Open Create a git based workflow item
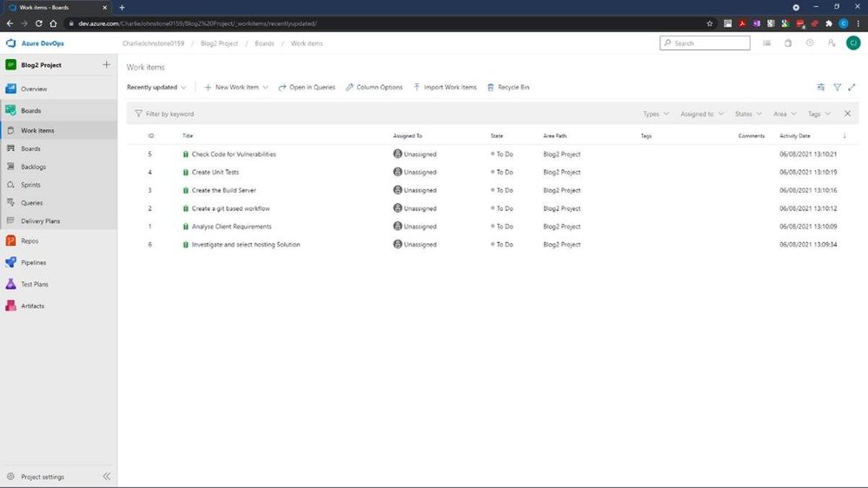868x488 pixels. point(231,208)
